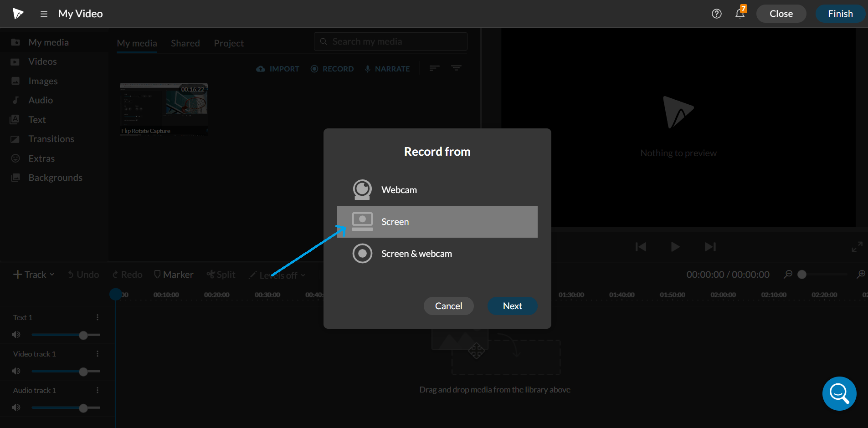The height and width of the screenshot is (428, 868).
Task: Select the Webcam recording option
Action: point(399,189)
